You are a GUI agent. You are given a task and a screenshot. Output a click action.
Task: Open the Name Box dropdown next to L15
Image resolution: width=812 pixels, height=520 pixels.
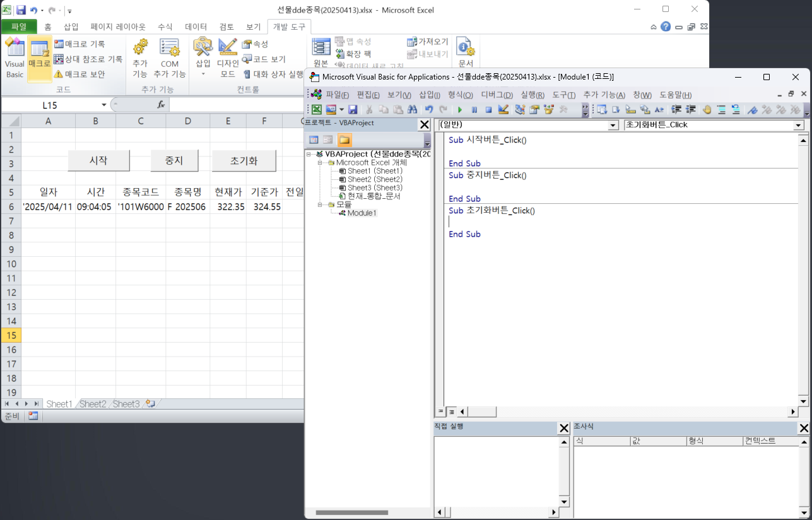104,105
